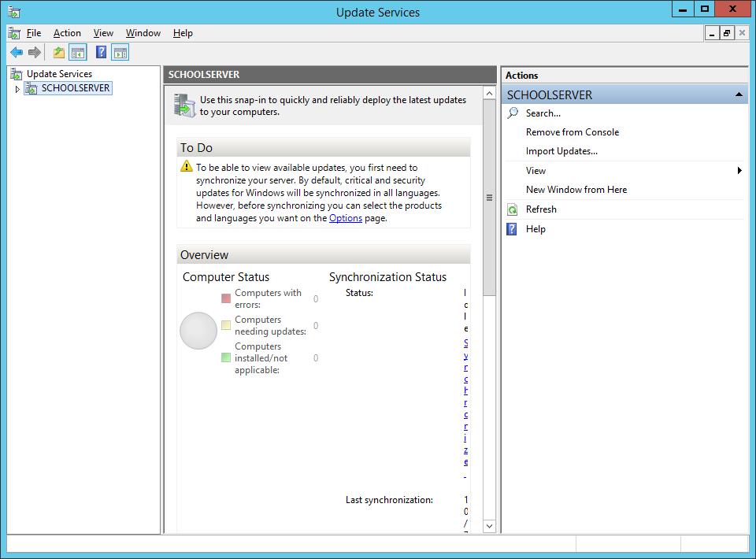Image resolution: width=756 pixels, height=559 pixels.
Task: Click the console icon left of File menu
Action: tap(14, 33)
